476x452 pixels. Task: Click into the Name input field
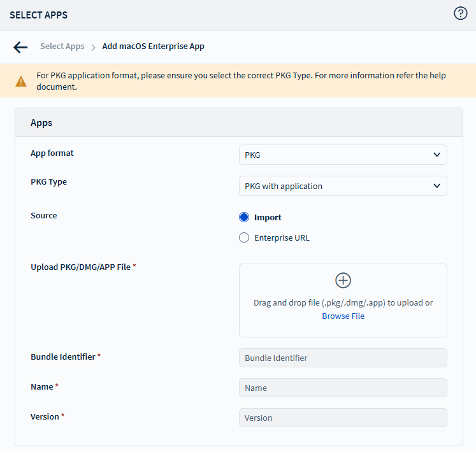pyautogui.click(x=343, y=388)
